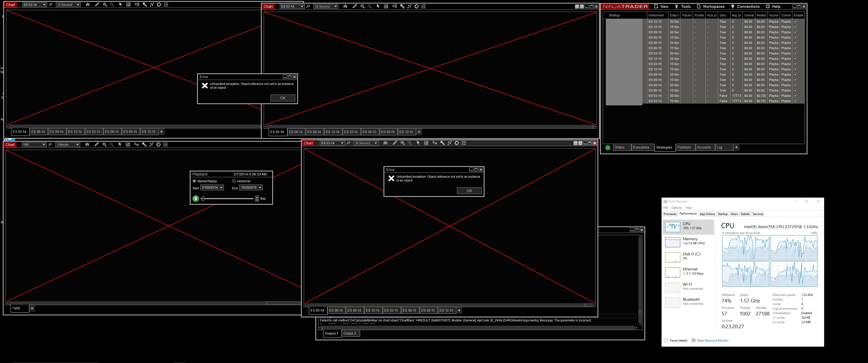Click cursor pointer icon in ^VIX chart toolbar
This screenshot has height=363, width=868.
120,144
